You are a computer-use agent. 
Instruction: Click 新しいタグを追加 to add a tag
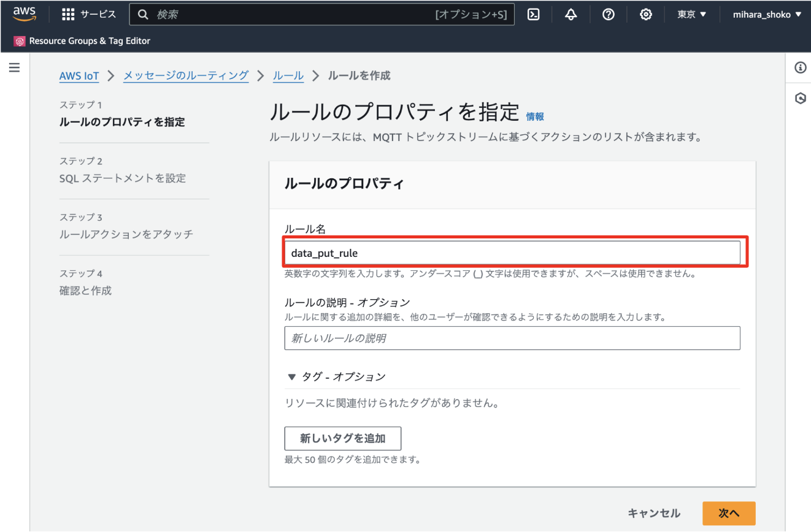(x=342, y=438)
